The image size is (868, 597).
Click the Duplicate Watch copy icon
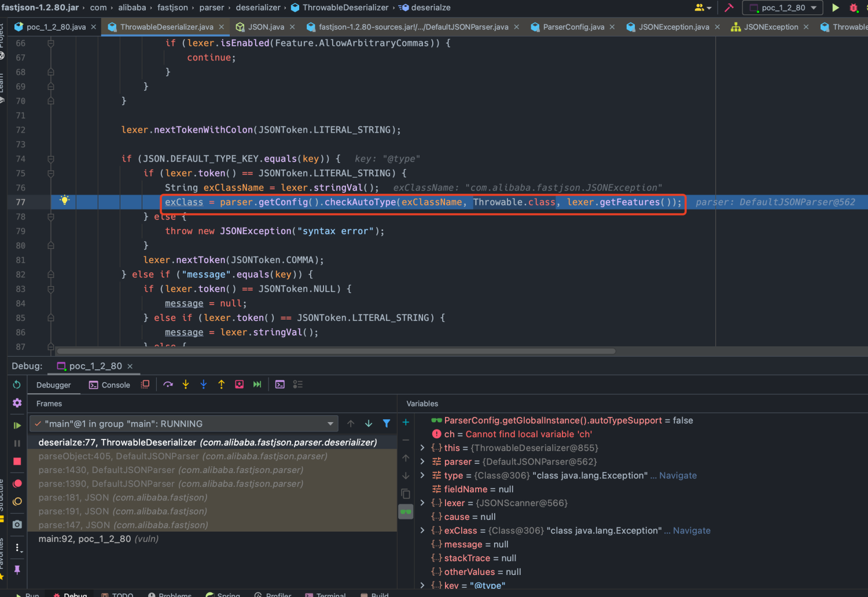click(406, 494)
